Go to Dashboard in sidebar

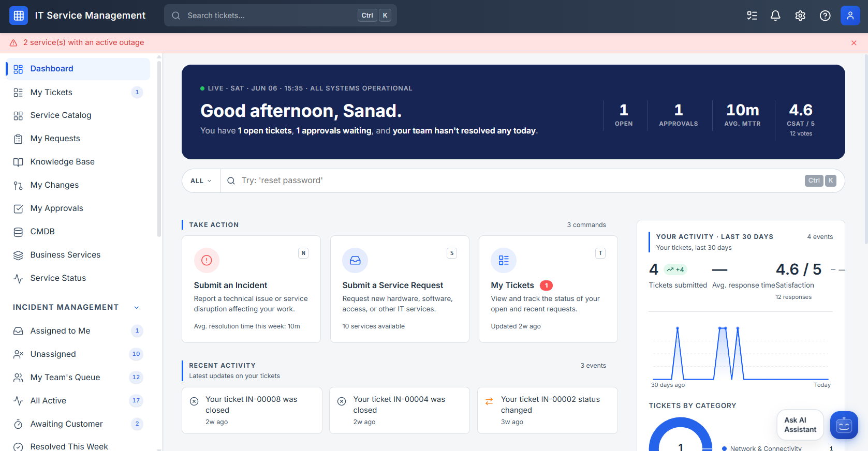tap(78, 69)
